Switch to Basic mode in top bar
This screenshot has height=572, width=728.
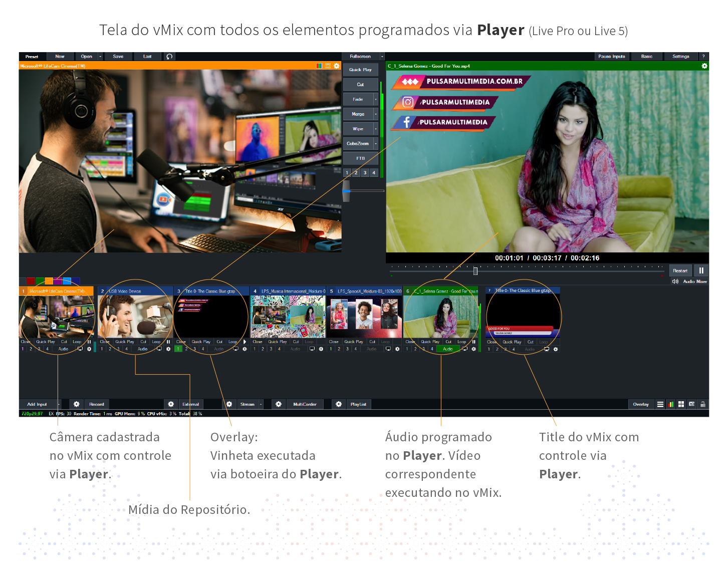pyautogui.click(x=647, y=57)
